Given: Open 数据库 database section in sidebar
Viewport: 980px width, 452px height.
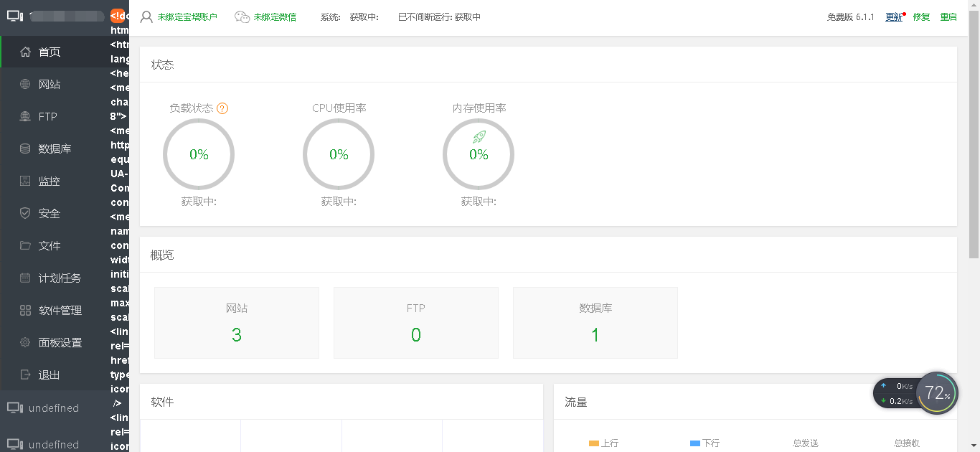Looking at the screenshot, I should coord(54,149).
